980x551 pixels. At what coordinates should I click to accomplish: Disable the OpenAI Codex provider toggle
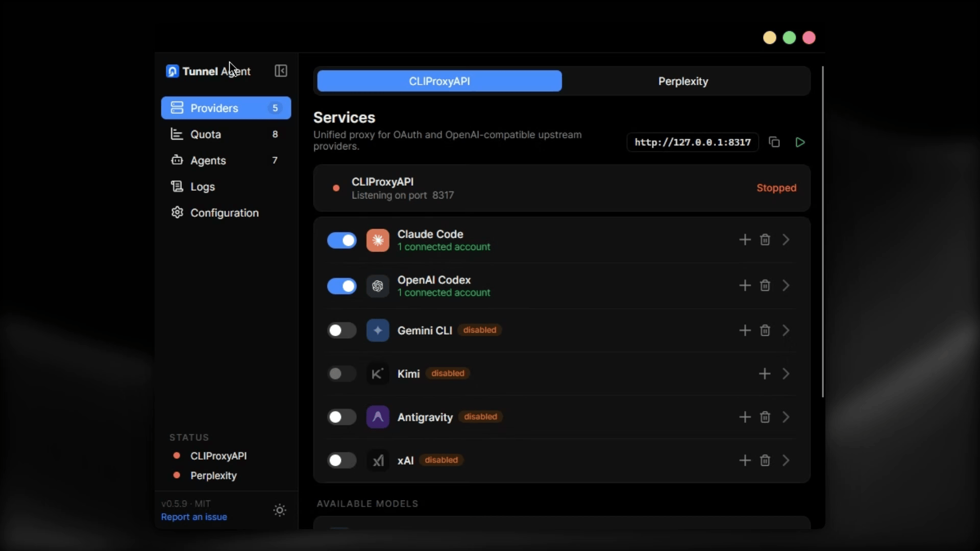coord(342,286)
